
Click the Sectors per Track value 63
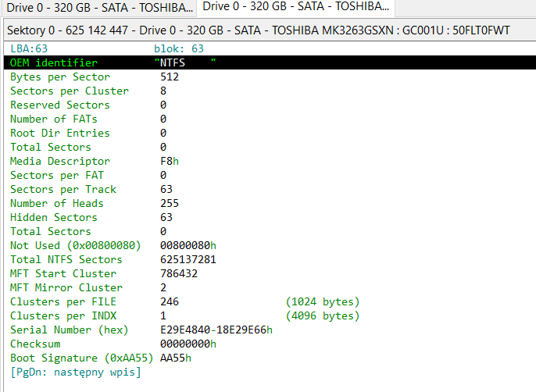click(166, 189)
